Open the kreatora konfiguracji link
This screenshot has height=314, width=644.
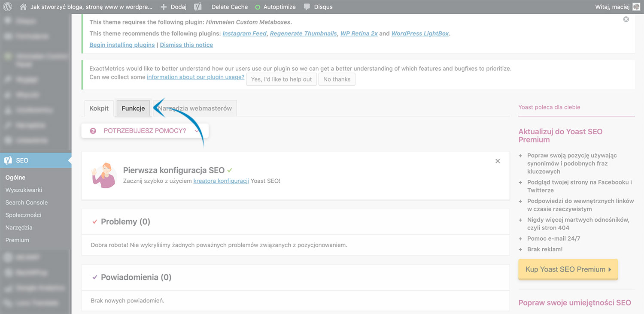click(221, 181)
